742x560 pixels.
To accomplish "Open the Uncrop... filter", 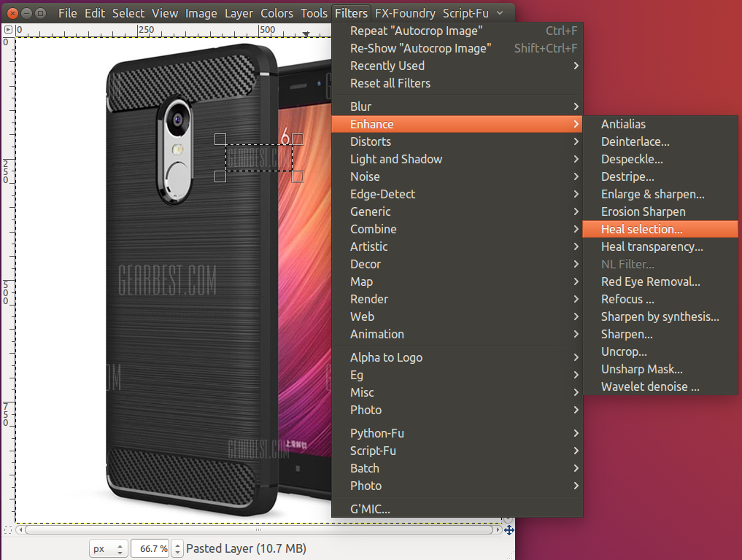I will [x=660, y=351].
